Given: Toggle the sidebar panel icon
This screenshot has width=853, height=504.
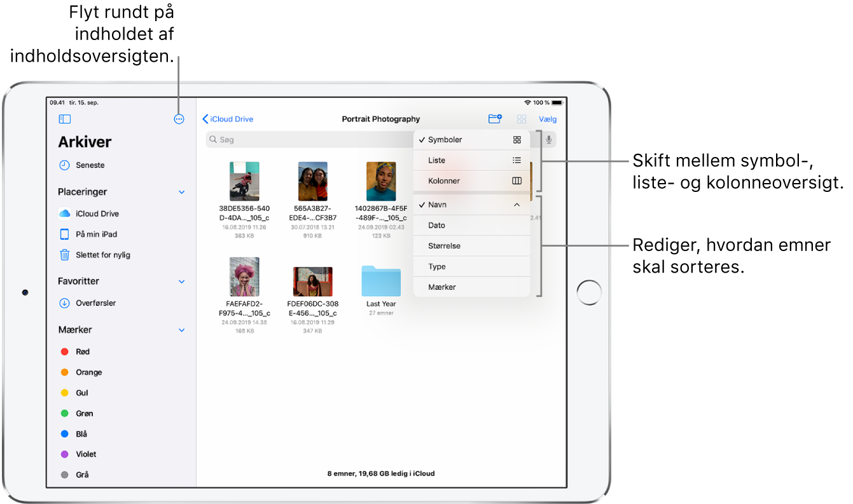Looking at the screenshot, I should 64,119.
